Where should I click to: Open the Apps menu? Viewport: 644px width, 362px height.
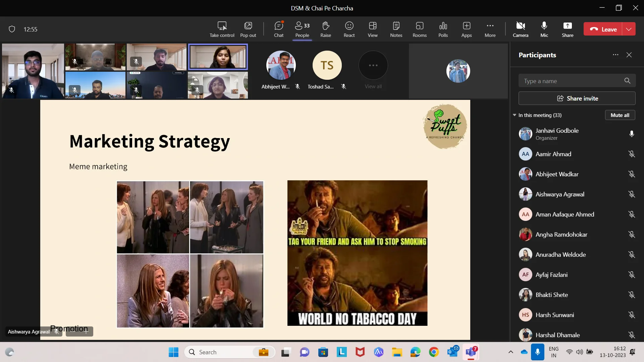[x=467, y=29]
